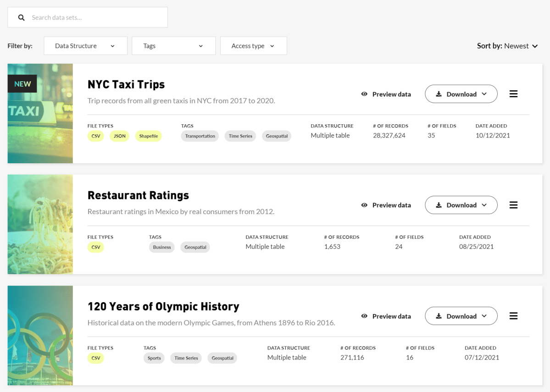Viewport: 550px width, 392px height.
Task: Click the eye icon beside Preview data on Olympic History
Action: [364, 316]
